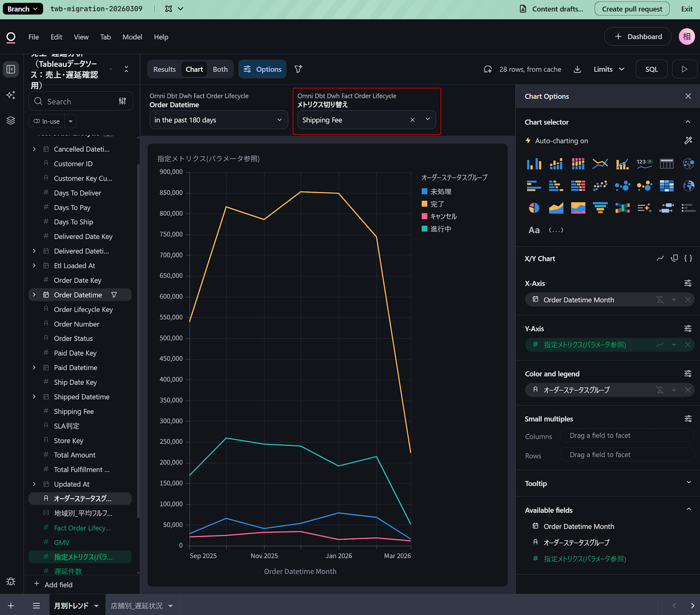The image size is (700, 615).
Task: Open the Order Datetime filter dropdown
Action: (x=218, y=120)
